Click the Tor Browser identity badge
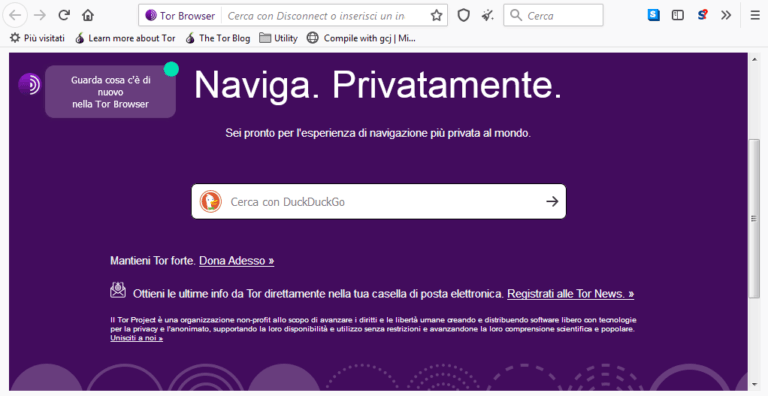The image size is (768, 396). coord(180,16)
